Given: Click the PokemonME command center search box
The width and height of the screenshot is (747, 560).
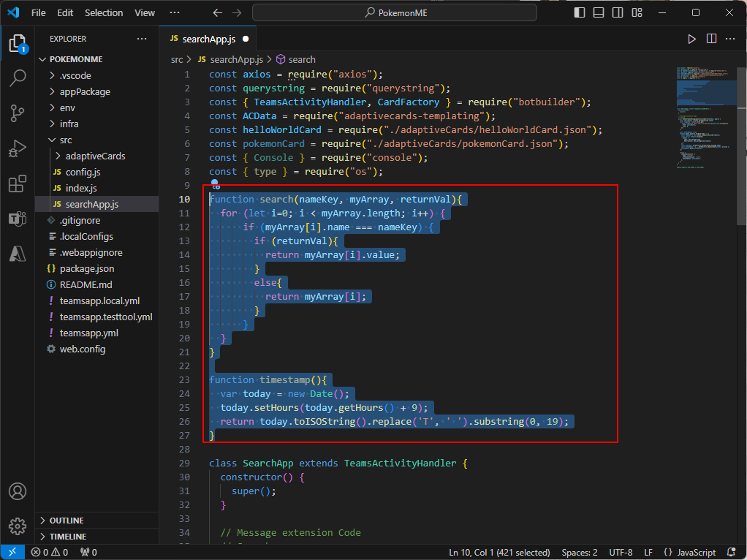Looking at the screenshot, I should point(395,13).
